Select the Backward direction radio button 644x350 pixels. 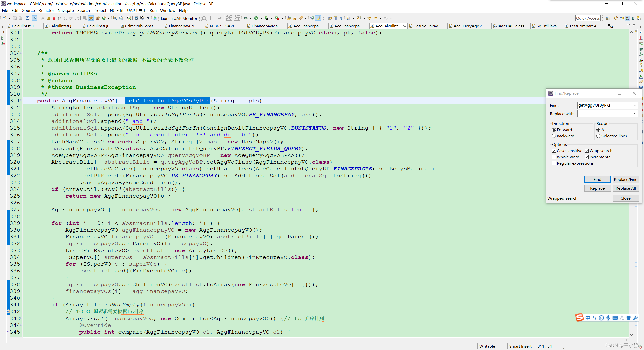point(554,136)
